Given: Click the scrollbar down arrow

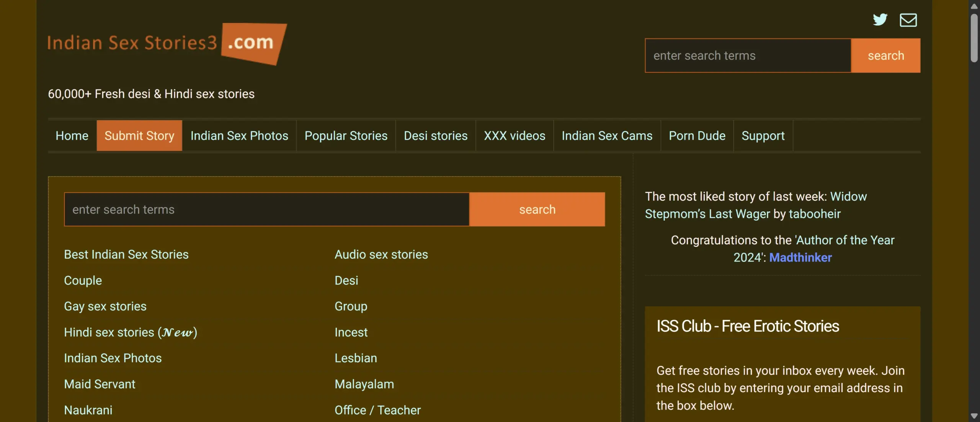Looking at the screenshot, I should [974, 416].
